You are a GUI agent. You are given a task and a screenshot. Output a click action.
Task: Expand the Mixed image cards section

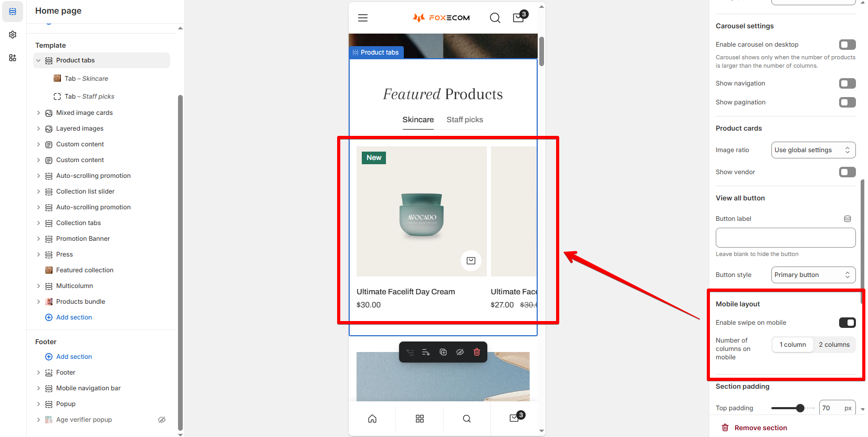click(38, 113)
